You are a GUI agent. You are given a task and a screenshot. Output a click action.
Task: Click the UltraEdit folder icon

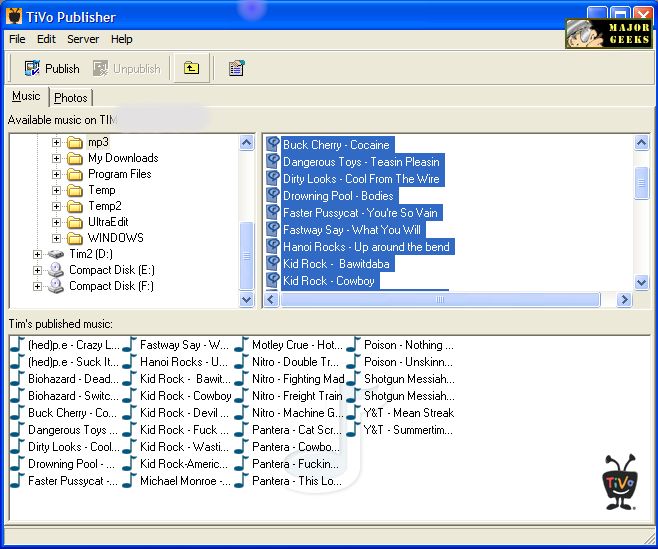[75, 222]
